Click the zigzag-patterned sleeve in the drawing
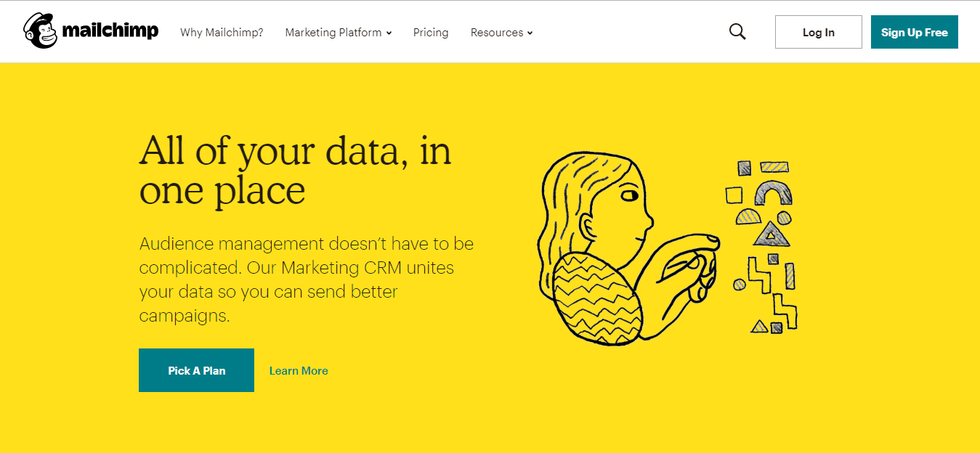The height and width of the screenshot is (453, 980). coord(597,298)
